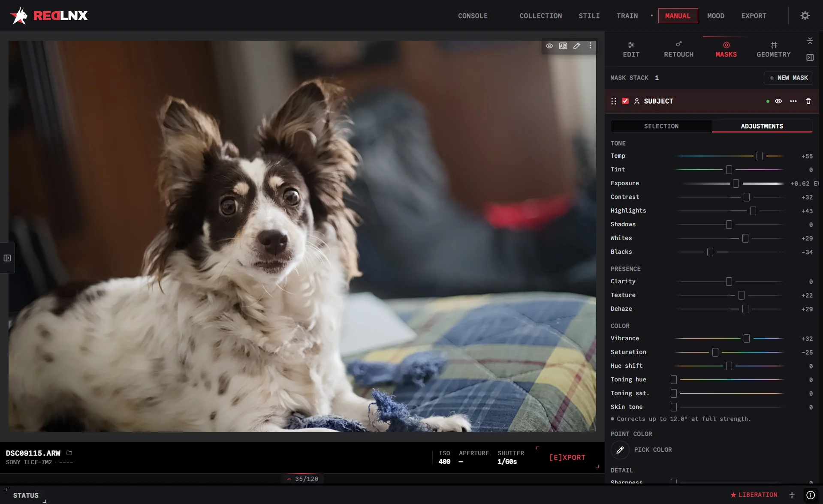The width and height of the screenshot is (823, 504).
Task: Click the REDLNX star logo
Action: pos(19,16)
